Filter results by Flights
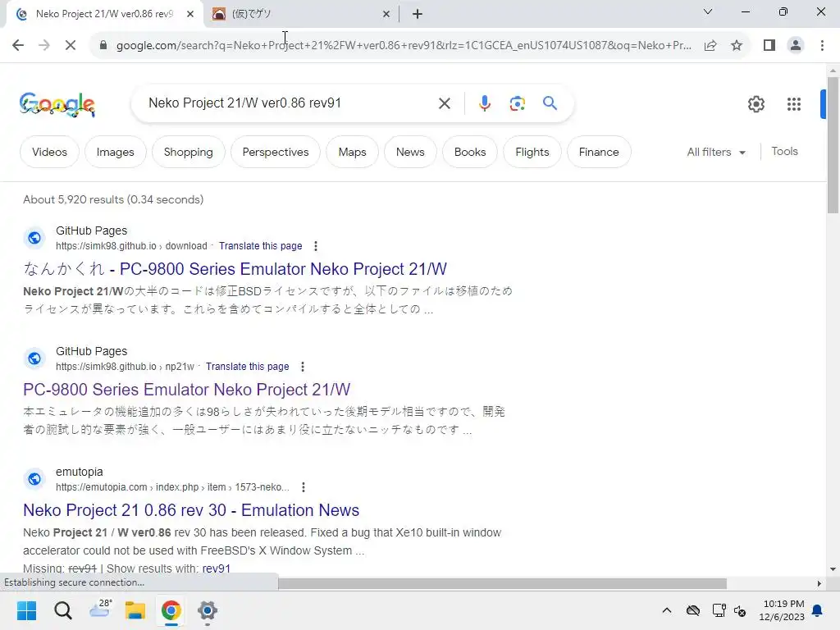Viewport: 840px width, 630px height. [532, 152]
